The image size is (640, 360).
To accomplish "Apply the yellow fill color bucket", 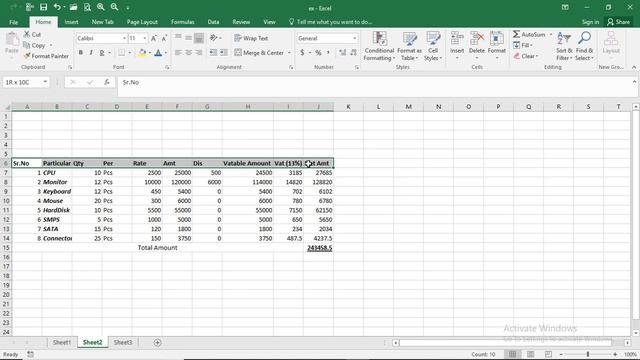I will pyautogui.click(x=142, y=53).
